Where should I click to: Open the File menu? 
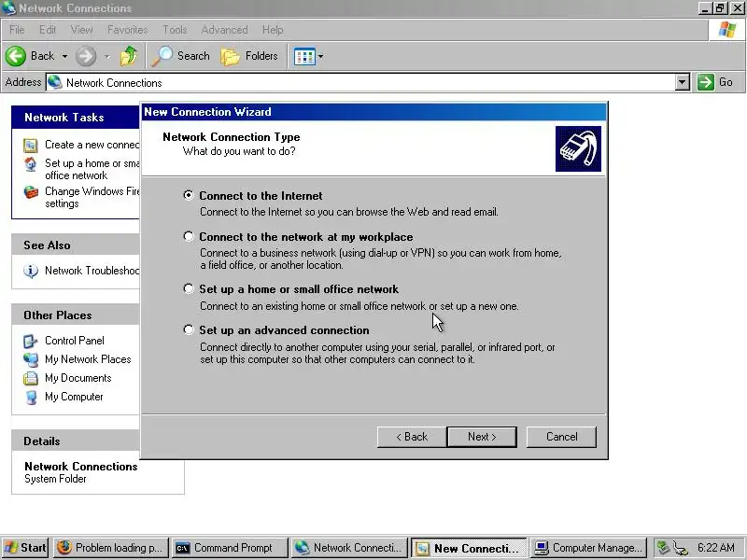17,30
